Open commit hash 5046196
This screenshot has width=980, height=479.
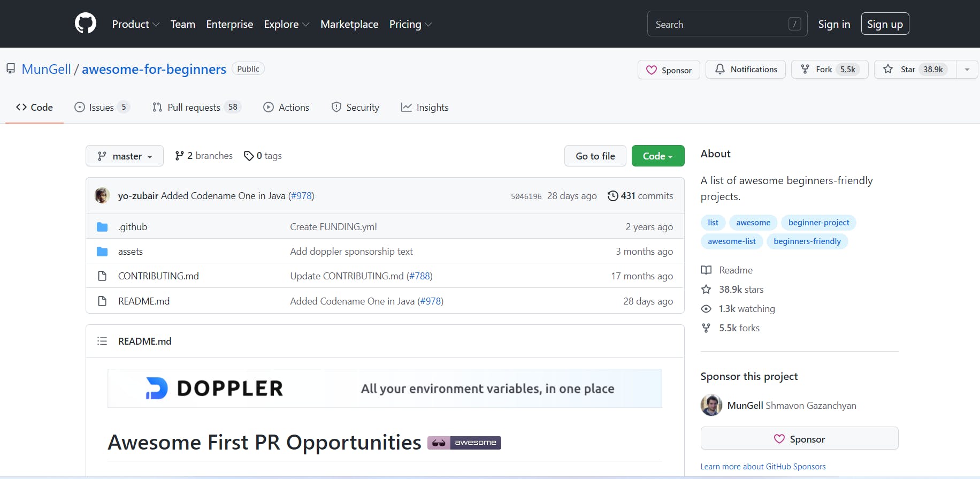pyautogui.click(x=526, y=196)
